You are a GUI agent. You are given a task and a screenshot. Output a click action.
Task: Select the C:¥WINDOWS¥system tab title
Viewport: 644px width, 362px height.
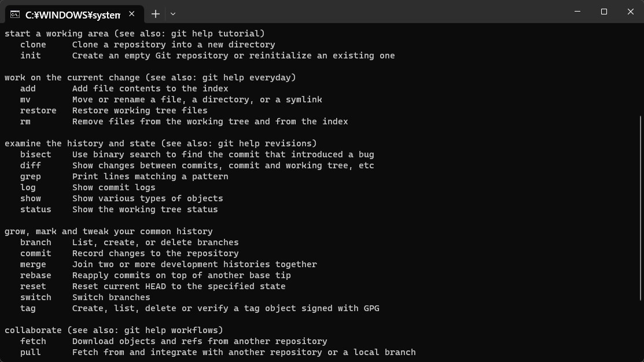coord(73,15)
